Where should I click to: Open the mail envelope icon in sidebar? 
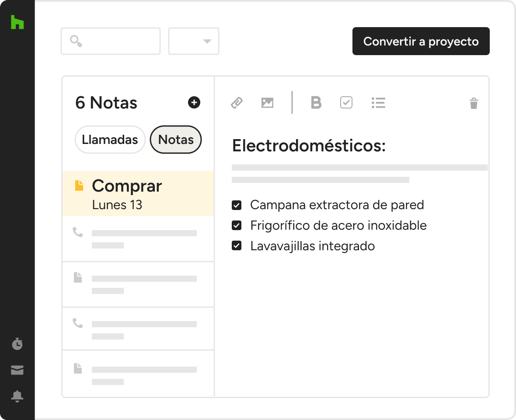pyautogui.click(x=17, y=370)
